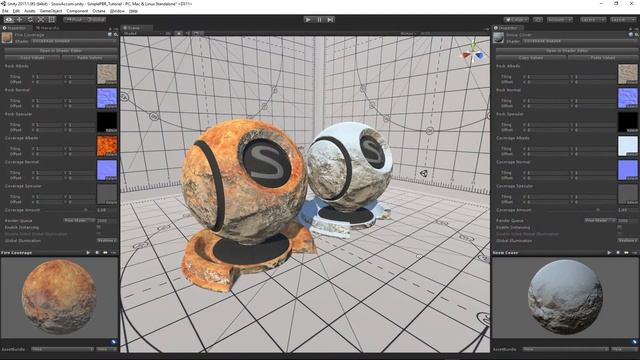Open Layers dropdown
The image size is (640, 360).
pyautogui.click(x=593, y=20)
